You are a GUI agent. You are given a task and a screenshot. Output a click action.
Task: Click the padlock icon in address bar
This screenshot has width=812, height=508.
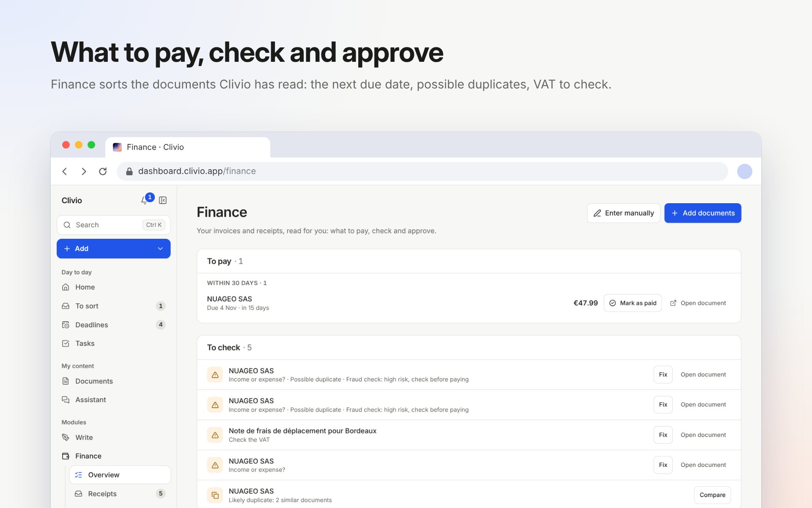tap(129, 171)
